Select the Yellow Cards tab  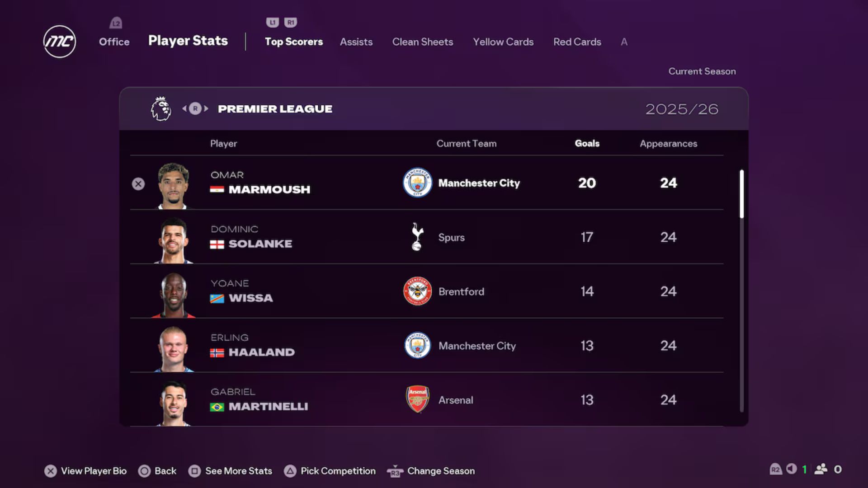tap(503, 42)
